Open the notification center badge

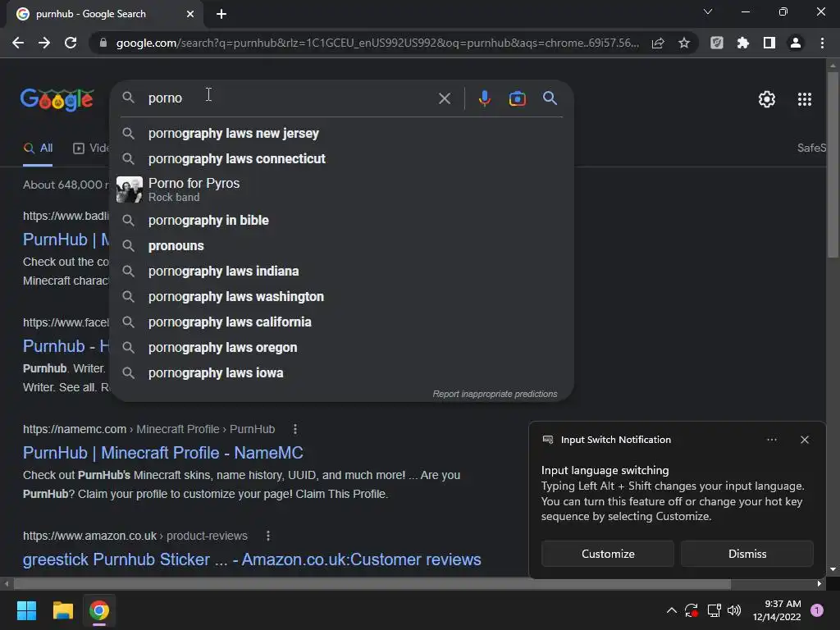point(817,610)
